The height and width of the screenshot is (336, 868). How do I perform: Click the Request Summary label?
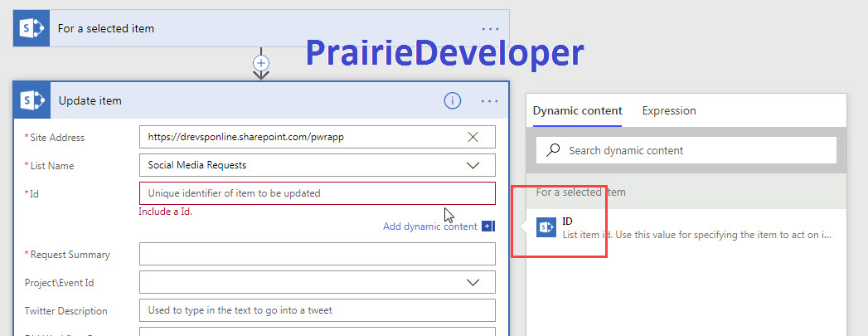click(x=70, y=255)
